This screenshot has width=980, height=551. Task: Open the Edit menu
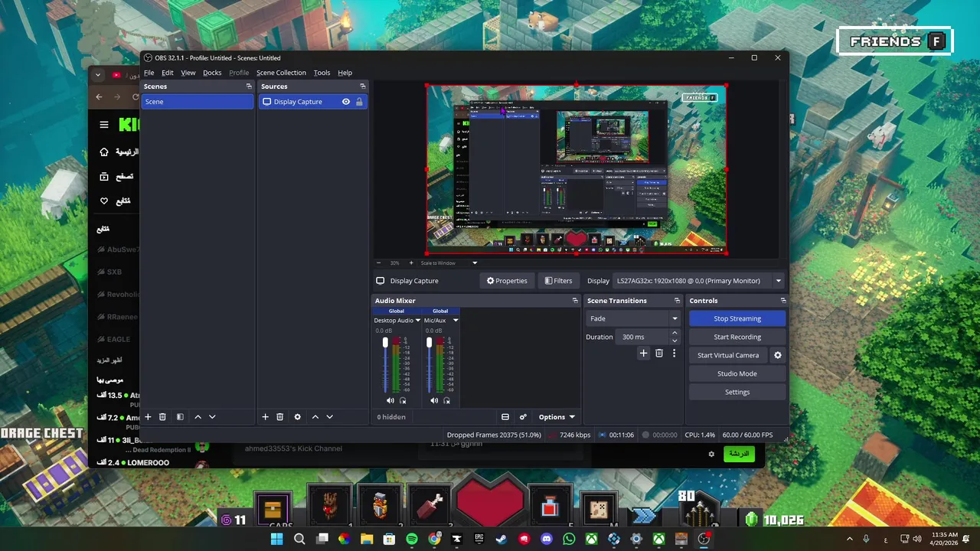(x=168, y=73)
